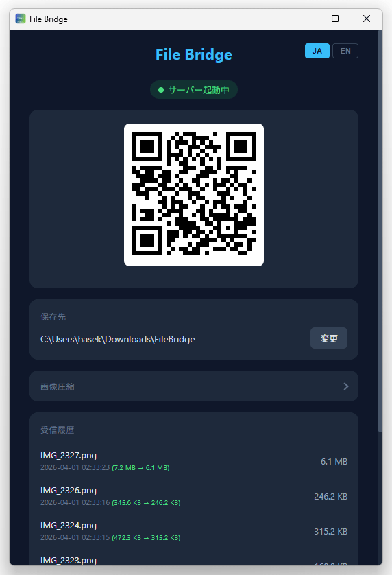
Task: Open the 画像圧縮 settings row
Action: [194, 386]
